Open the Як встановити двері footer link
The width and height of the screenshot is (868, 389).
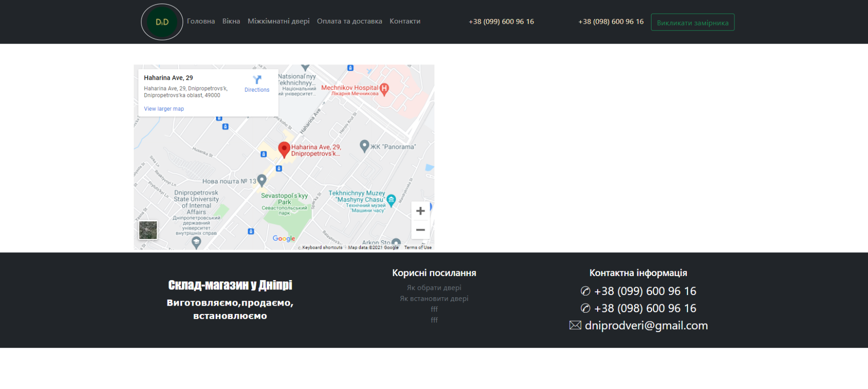434,298
